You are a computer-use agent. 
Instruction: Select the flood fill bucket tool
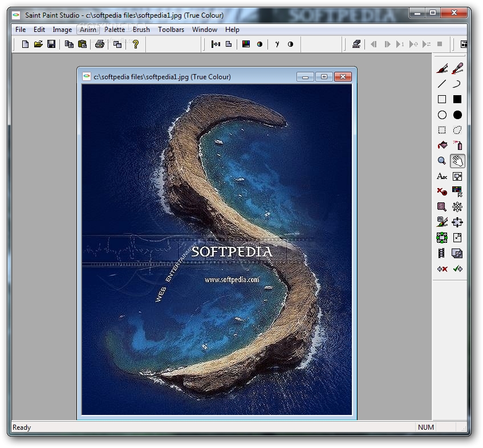tap(442, 145)
